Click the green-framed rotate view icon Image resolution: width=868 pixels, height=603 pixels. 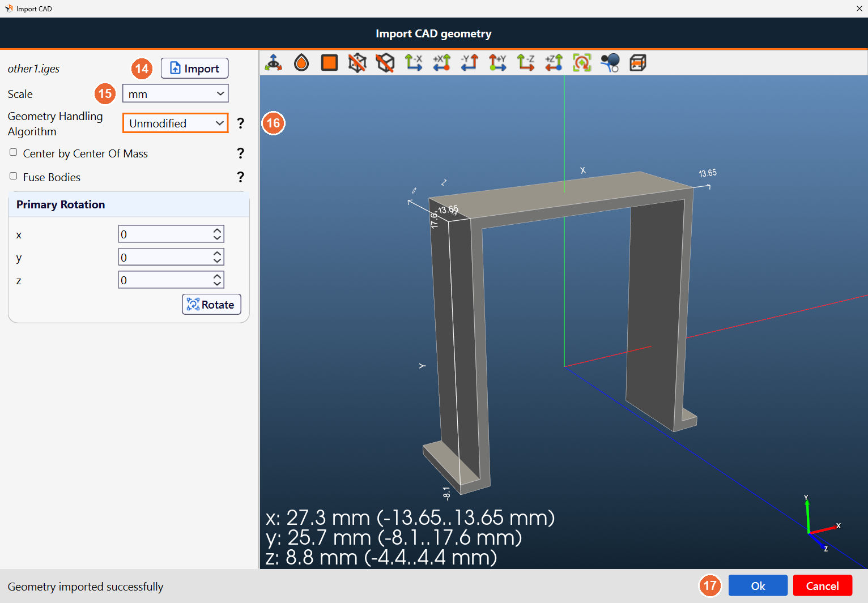(582, 63)
